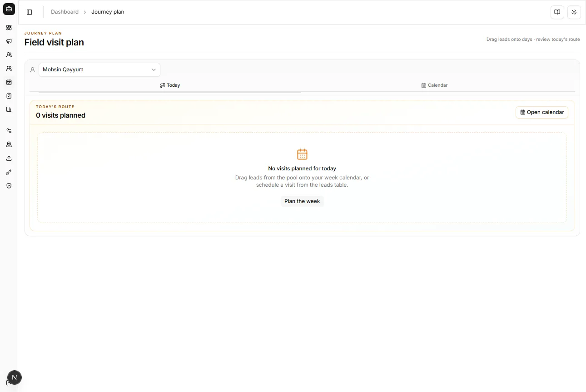The width and height of the screenshot is (586, 392).
Task: Toggle the sidebar panel button in header
Action: (30, 12)
